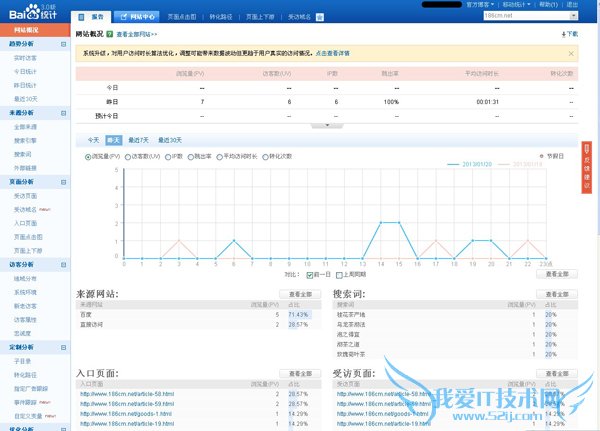Screen dimensions: 600x431
Task: Click the crown icon after 受访域名
Action: pyautogui.click(x=320, y=17)
